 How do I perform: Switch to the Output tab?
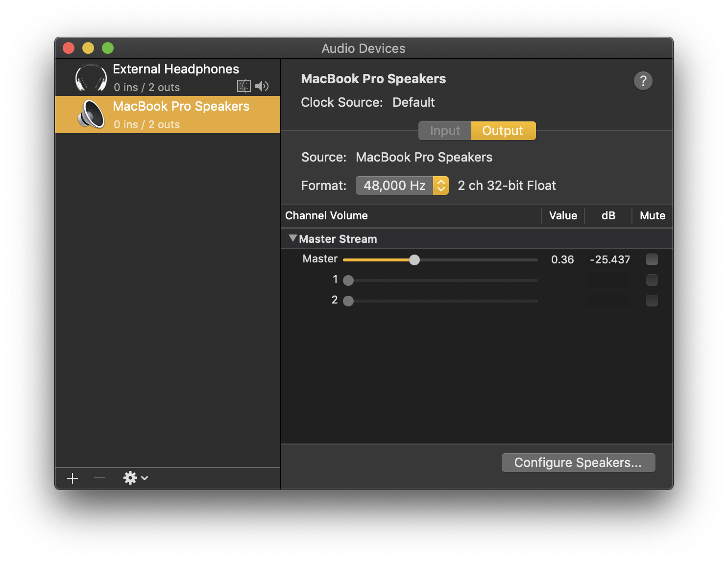coord(503,131)
